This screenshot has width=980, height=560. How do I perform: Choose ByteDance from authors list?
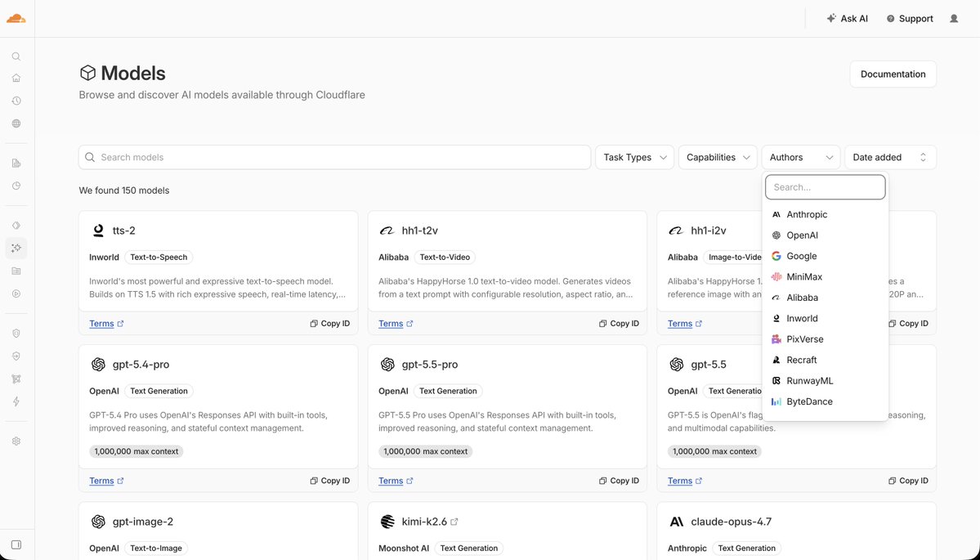(825, 401)
